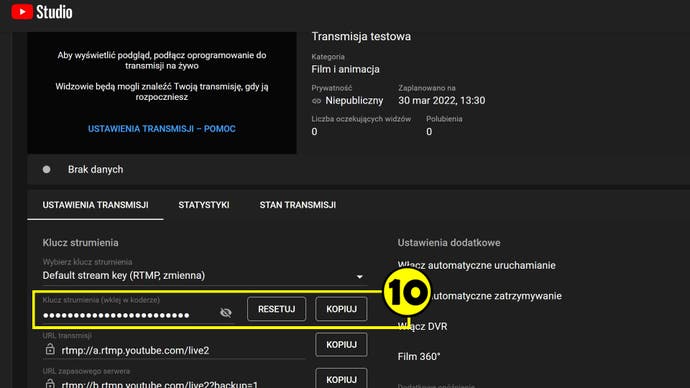Click the Brak danych status indicator dot
The image size is (690, 388).
pos(46,169)
